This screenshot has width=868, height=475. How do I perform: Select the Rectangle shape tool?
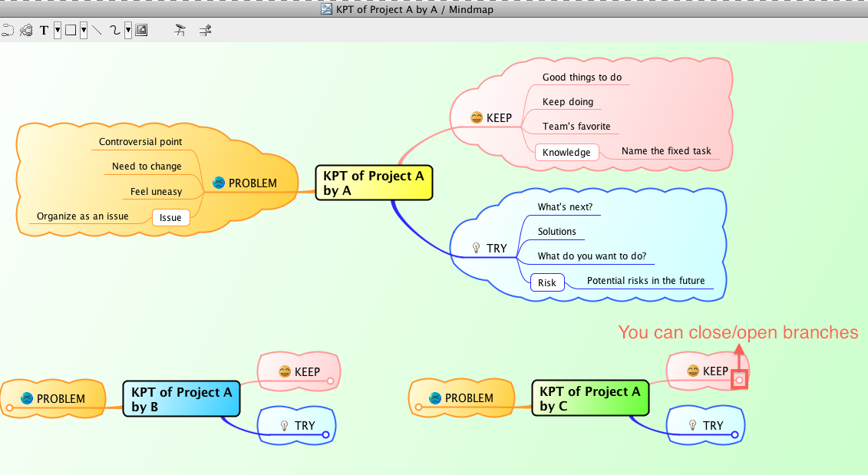70,31
